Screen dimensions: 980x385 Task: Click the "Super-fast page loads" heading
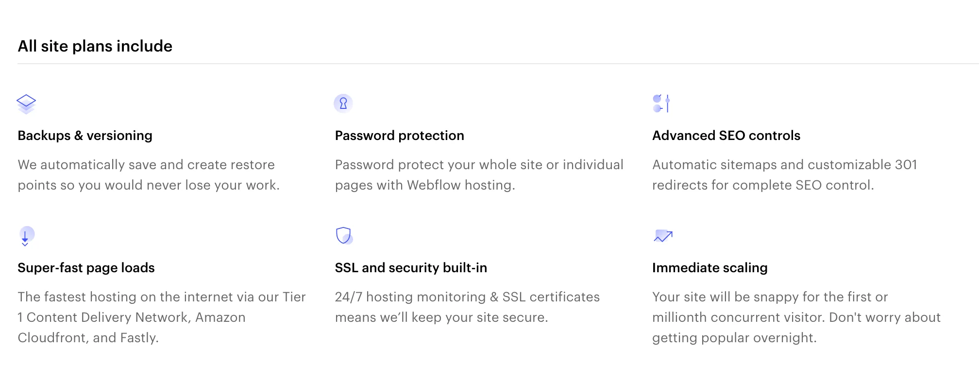point(86,268)
